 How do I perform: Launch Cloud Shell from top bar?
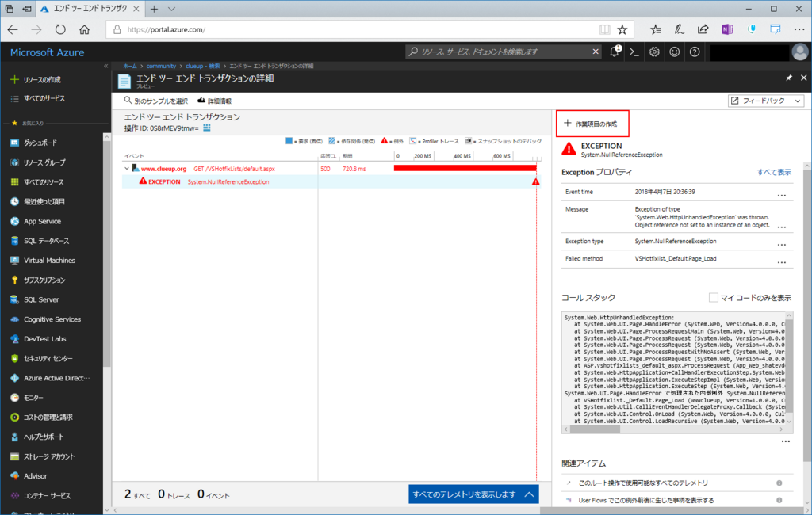pos(634,51)
